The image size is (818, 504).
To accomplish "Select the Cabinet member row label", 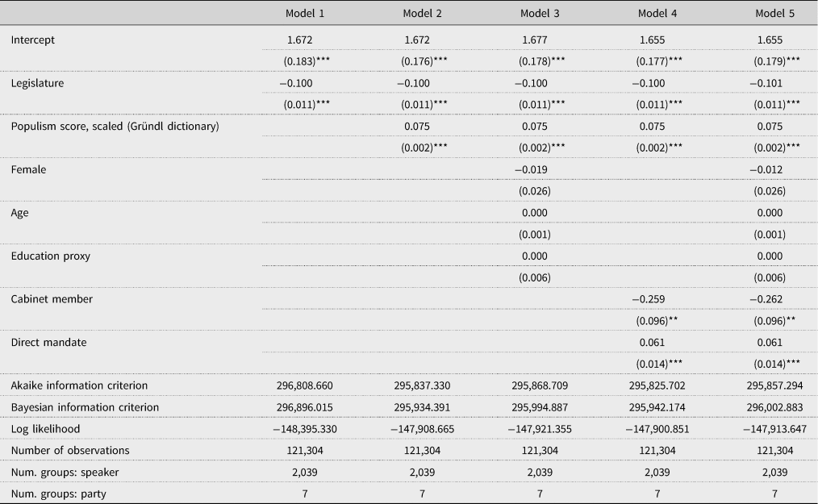I will [x=52, y=299].
